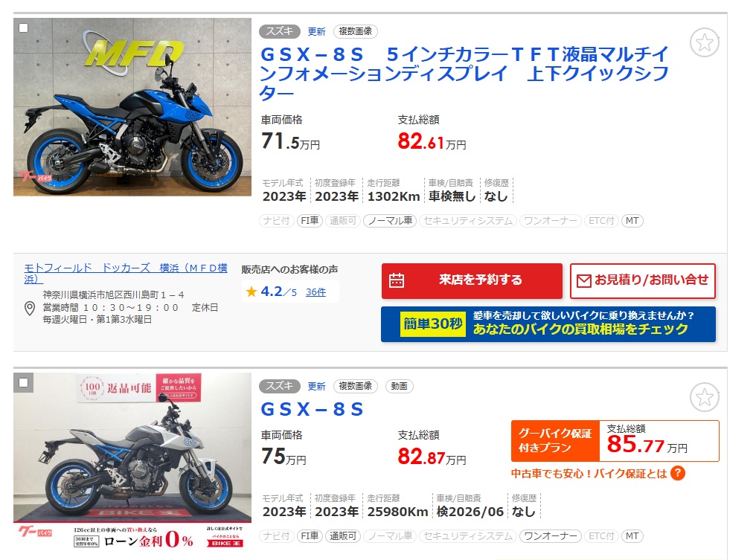Click the shop location pin icon
This screenshot has height=560, width=756.
[x=30, y=309]
